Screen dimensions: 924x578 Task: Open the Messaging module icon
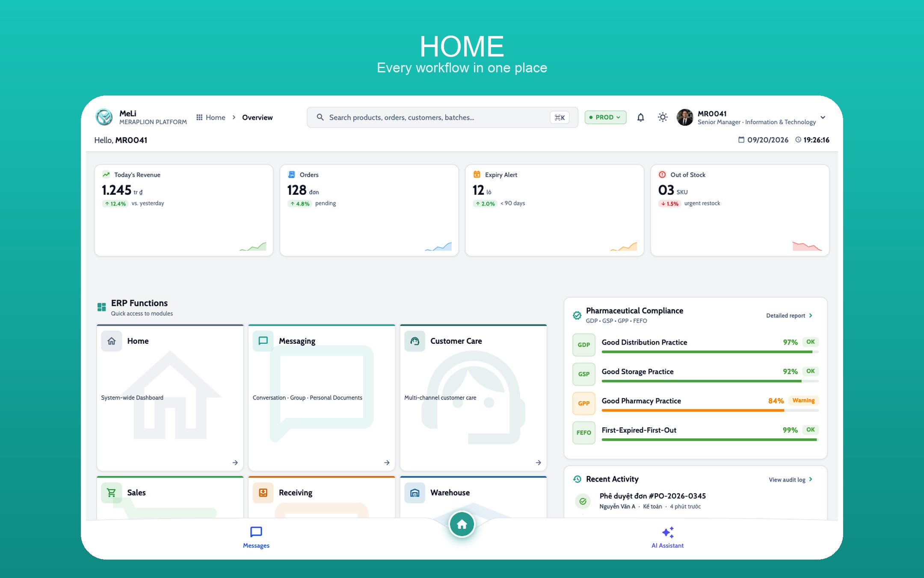263,341
